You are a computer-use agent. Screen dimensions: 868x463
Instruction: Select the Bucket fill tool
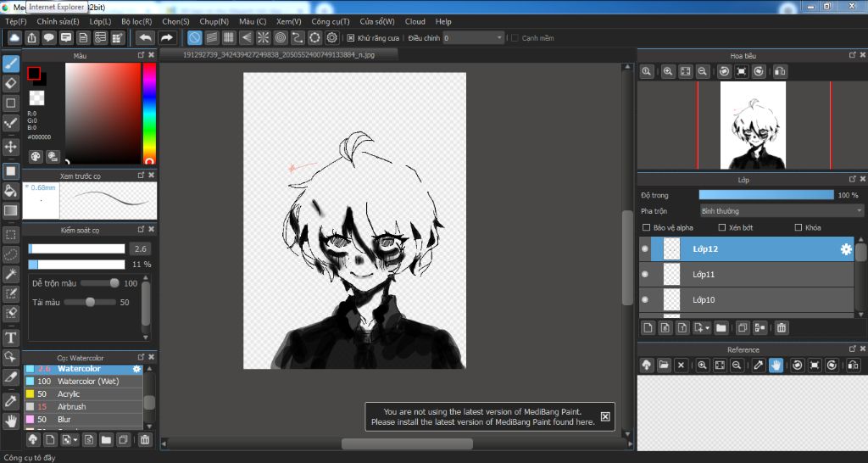point(10,191)
